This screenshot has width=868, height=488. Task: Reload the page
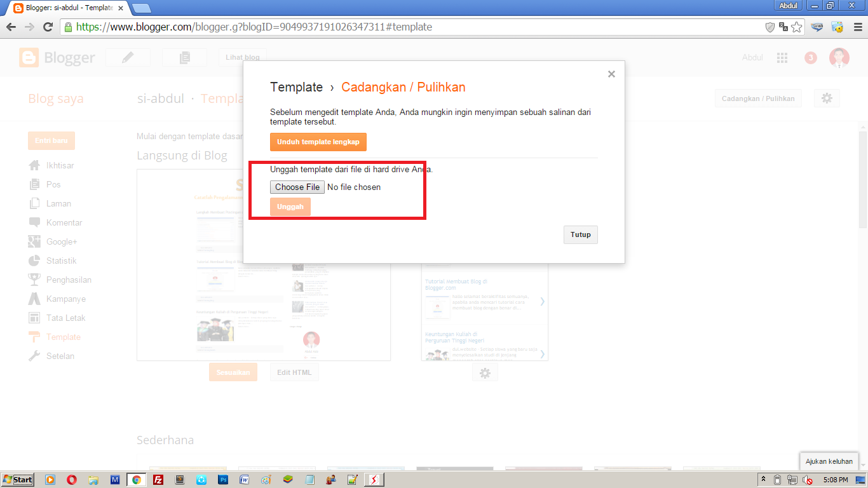click(48, 27)
